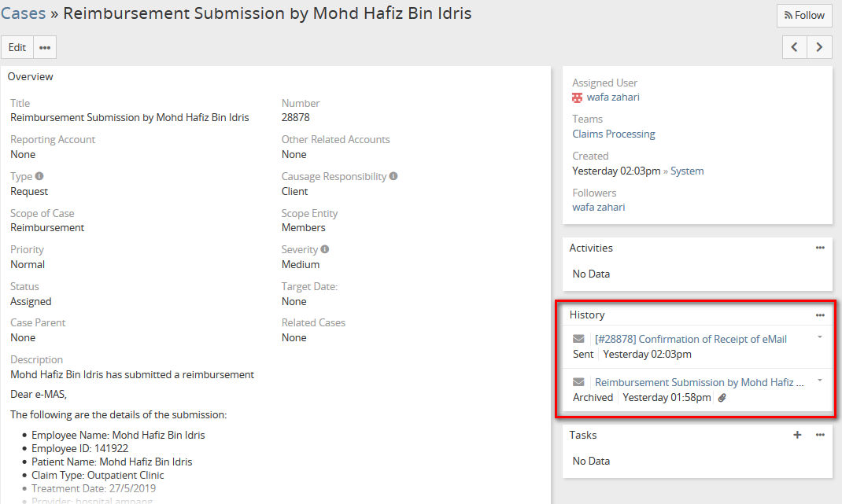
Task: Go to the next case record
Action: pos(819,47)
